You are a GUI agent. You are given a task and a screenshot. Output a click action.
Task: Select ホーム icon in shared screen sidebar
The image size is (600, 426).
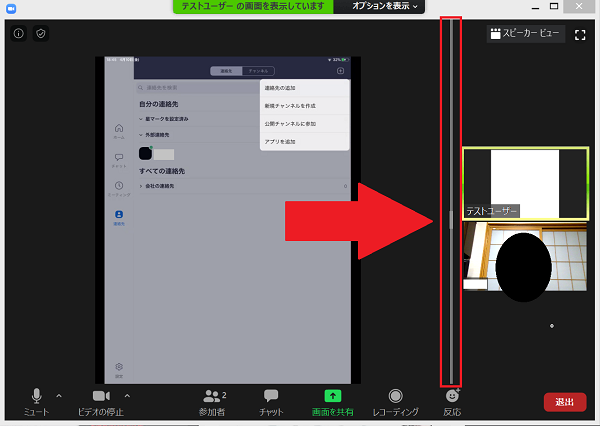(119, 131)
